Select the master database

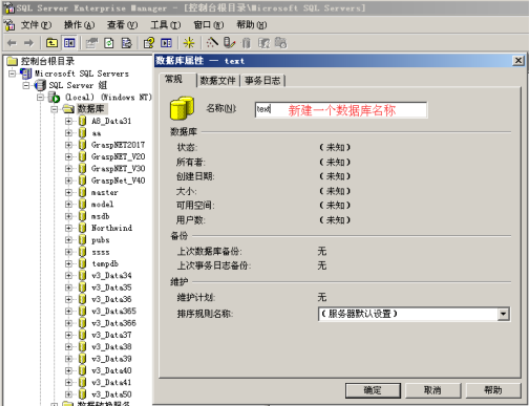(x=105, y=192)
